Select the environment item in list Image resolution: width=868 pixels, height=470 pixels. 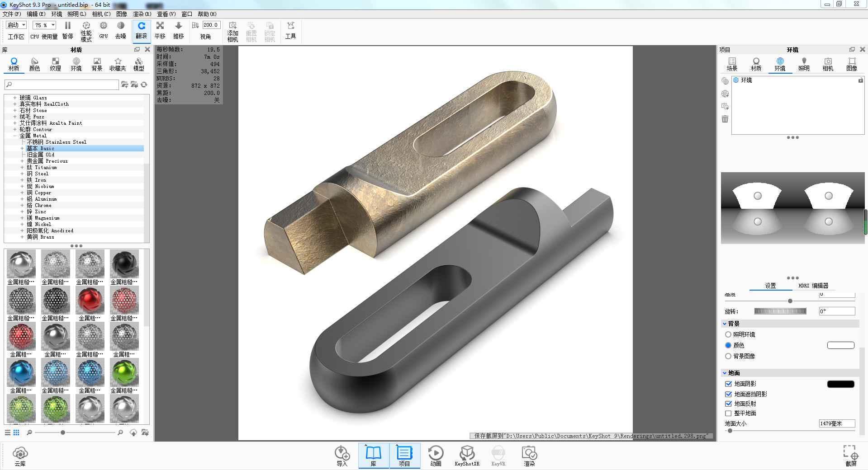tap(746, 80)
